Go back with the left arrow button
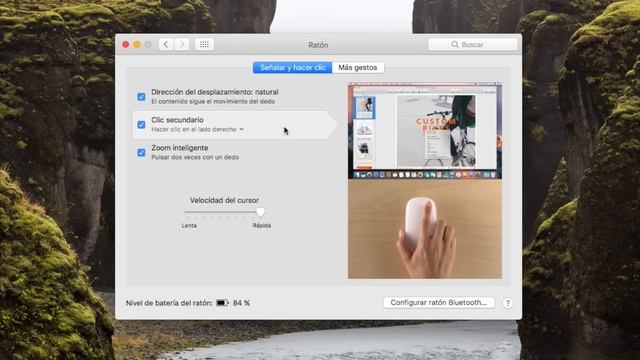 (166, 44)
